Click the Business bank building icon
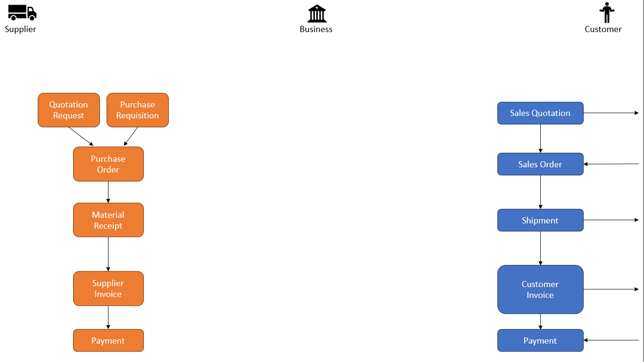The image size is (644, 362). 317,14
